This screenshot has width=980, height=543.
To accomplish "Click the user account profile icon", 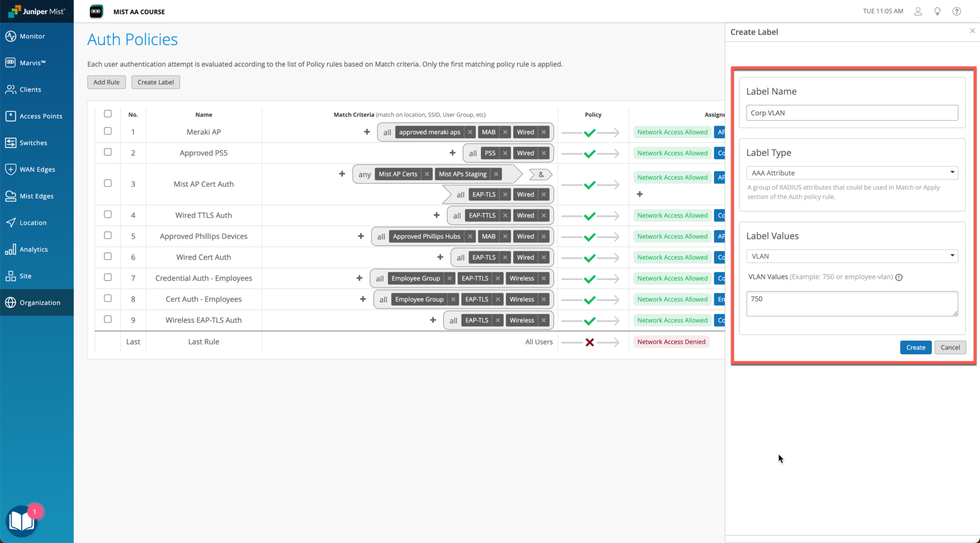I will click(x=918, y=11).
